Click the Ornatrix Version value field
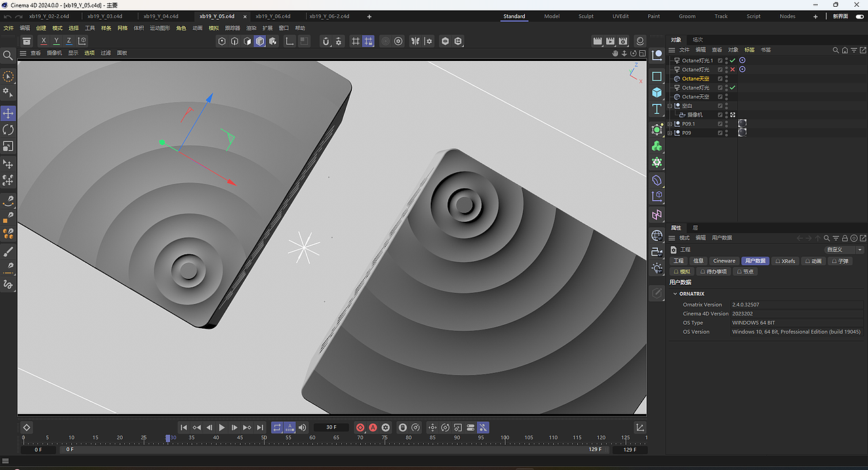The width and height of the screenshot is (868, 470). (797, 305)
